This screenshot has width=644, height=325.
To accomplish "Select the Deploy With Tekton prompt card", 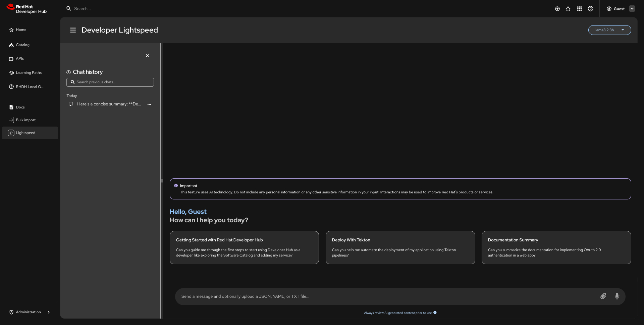I will pyautogui.click(x=400, y=247).
